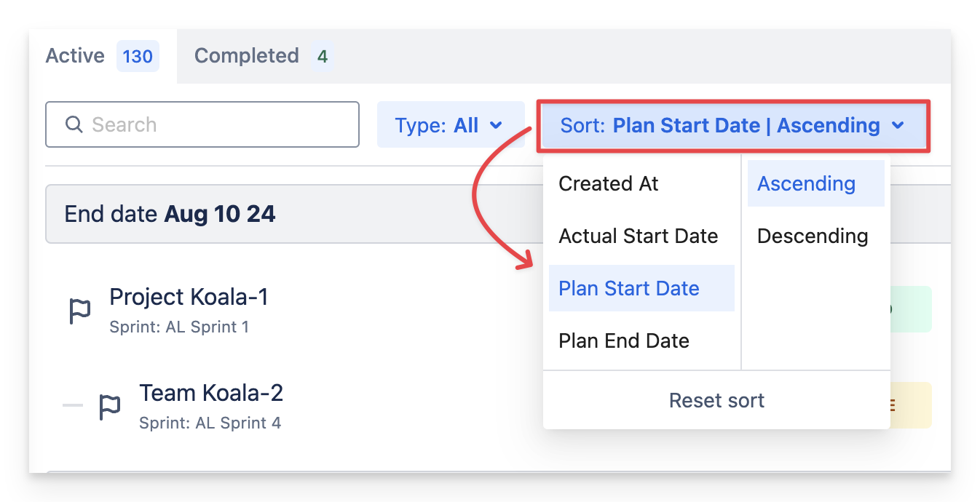Select Actual Start Date sort option
The width and height of the screenshot is (980, 502).
point(638,236)
